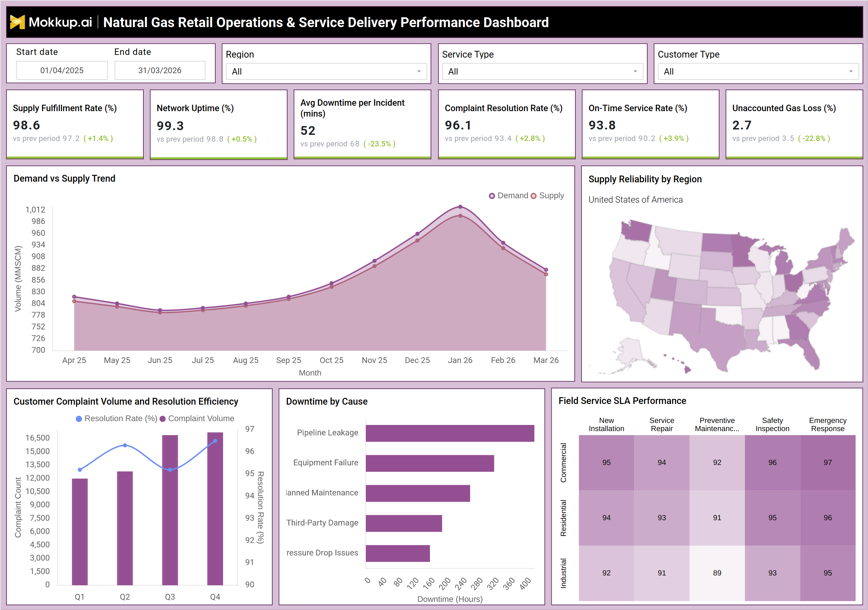
Task: Click Commercial Emergency Response cell 97
Action: [828, 463]
